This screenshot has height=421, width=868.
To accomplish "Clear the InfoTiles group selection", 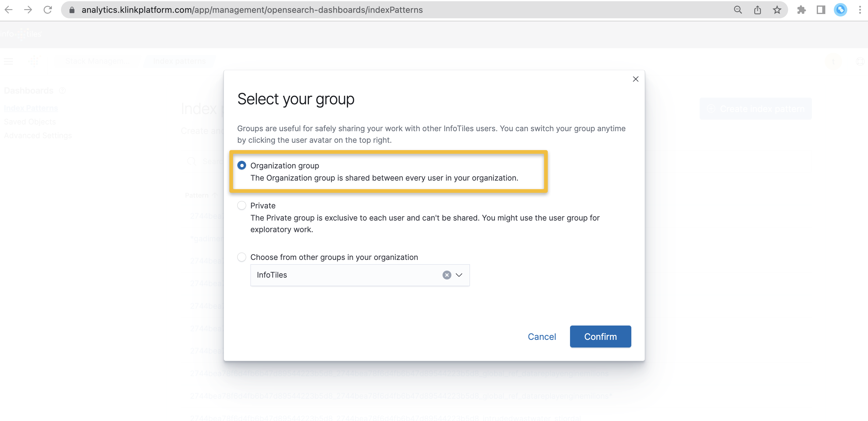I will click(447, 275).
